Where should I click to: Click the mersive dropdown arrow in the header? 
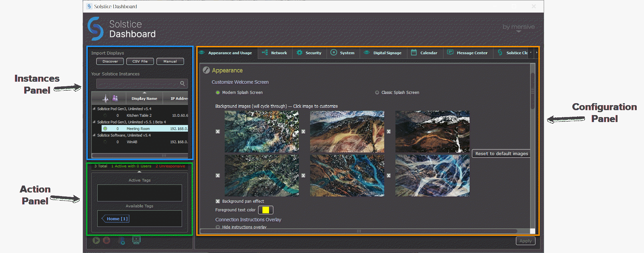(x=519, y=31)
